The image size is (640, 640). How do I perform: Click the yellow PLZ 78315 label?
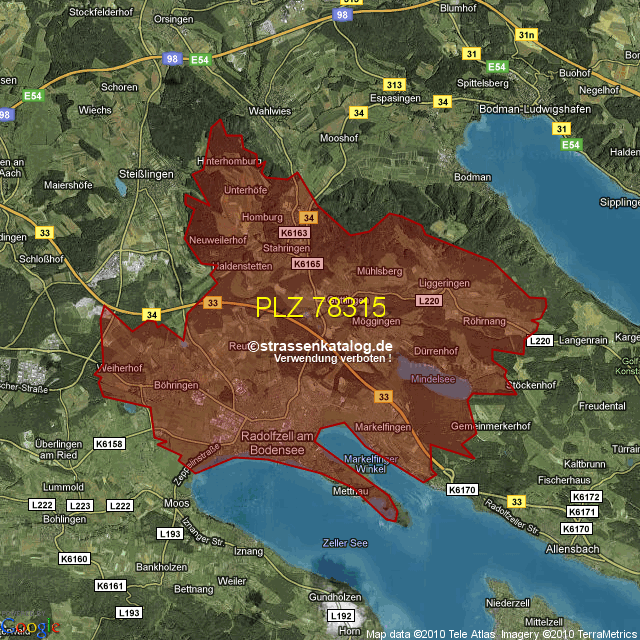coord(320,307)
